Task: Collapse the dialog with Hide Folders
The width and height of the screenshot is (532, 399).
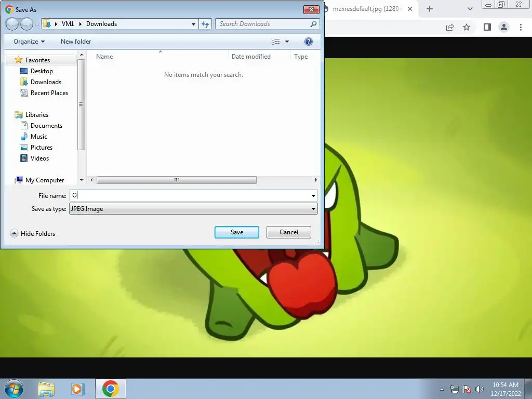Action: 33,233
